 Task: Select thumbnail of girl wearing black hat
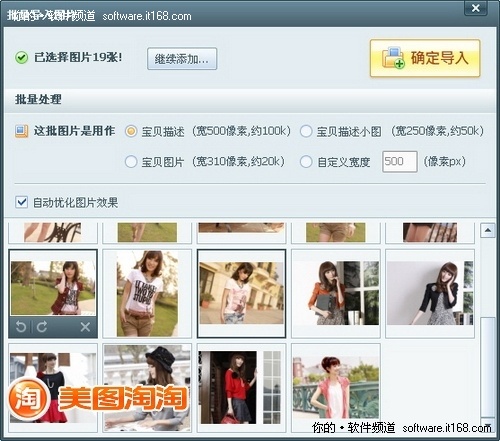click(x=147, y=387)
